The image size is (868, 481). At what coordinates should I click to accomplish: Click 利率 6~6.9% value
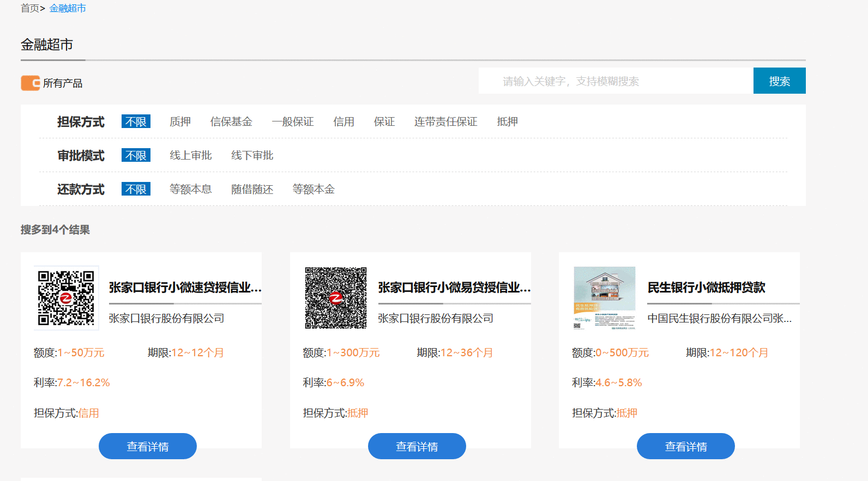[x=345, y=382]
